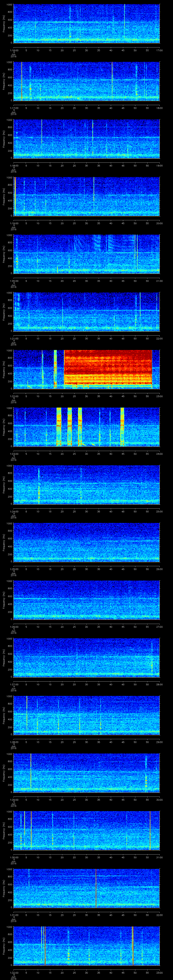
Task: Select the '1:23:00' start time label
Action: [x=14, y=454]
